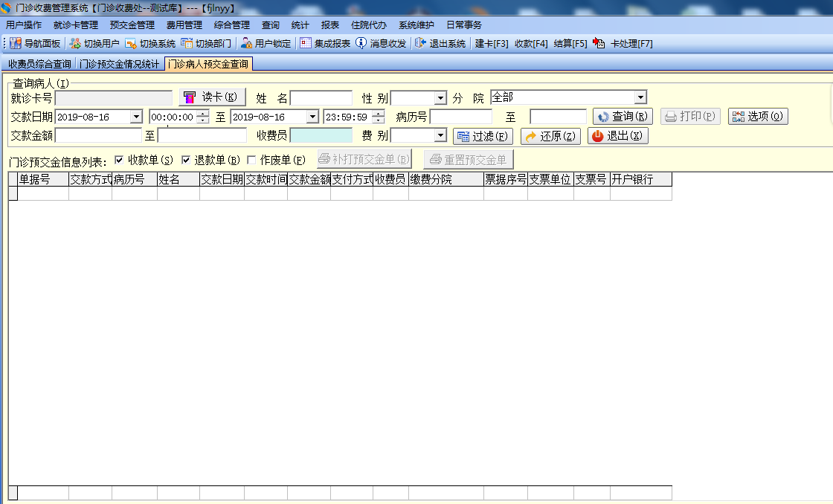Click the 姓名 column header in table
The height and width of the screenshot is (504, 833).
[178, 179]
